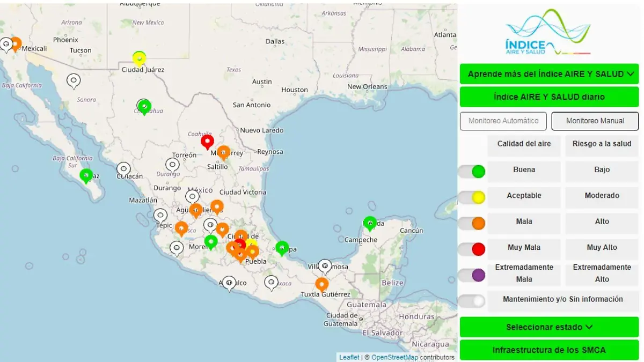644x362 pixels.
Task: Switch to Monitoreo Automático tab
Action: pyautogui.click(x=503, y=121)
